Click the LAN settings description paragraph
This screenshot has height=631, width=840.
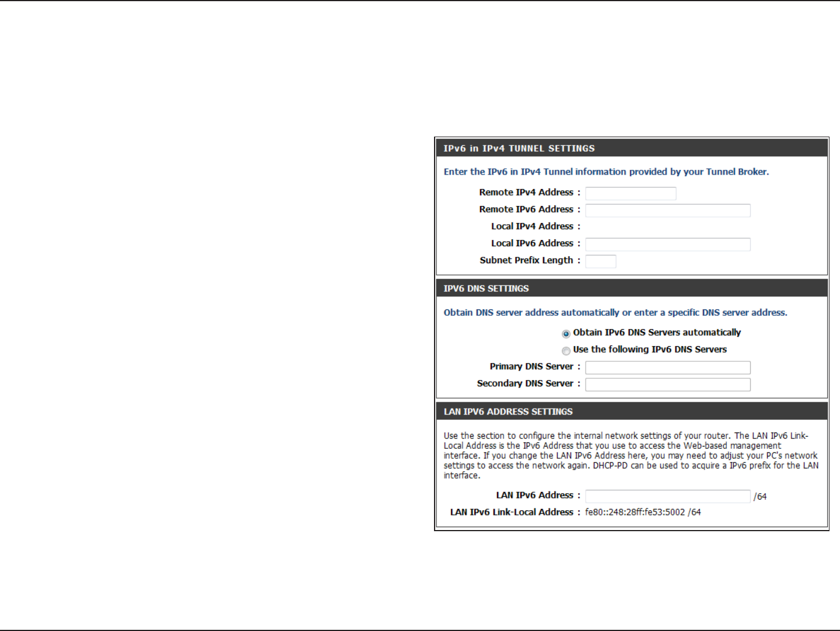click(631, 455)
